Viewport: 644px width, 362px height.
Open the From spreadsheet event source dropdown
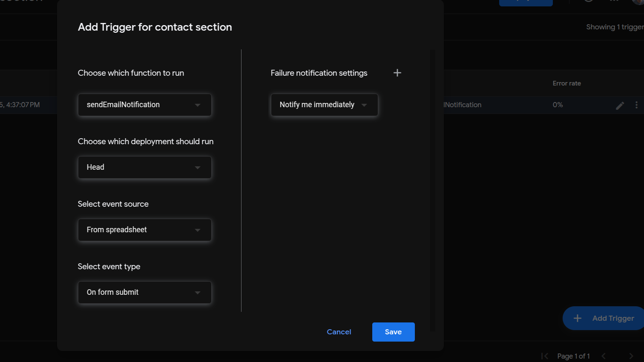[145, 230]
